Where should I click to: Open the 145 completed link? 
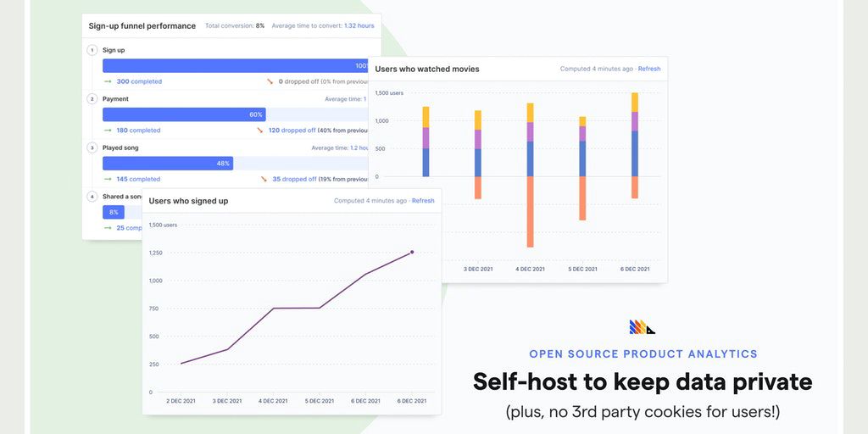point(138,180)
